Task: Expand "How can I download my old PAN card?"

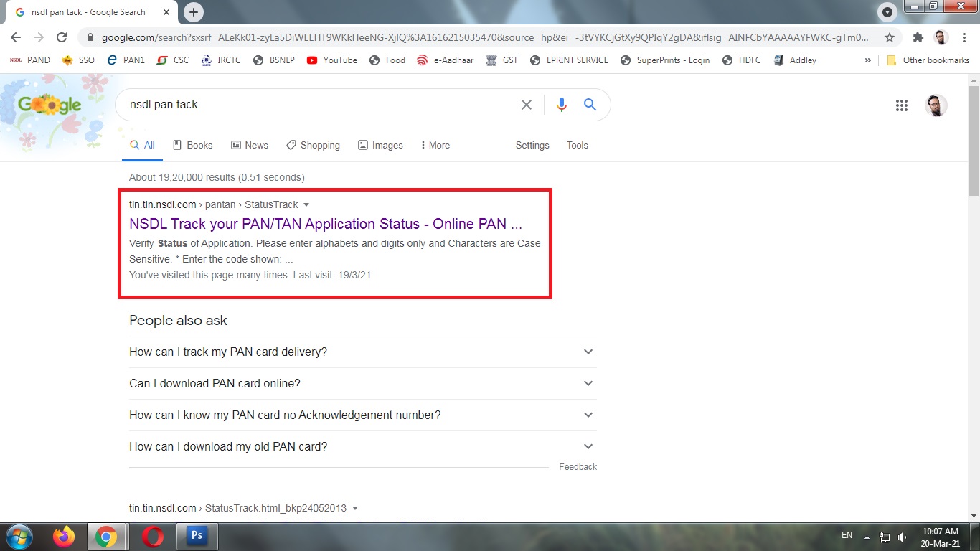Action: pos(362,446)
